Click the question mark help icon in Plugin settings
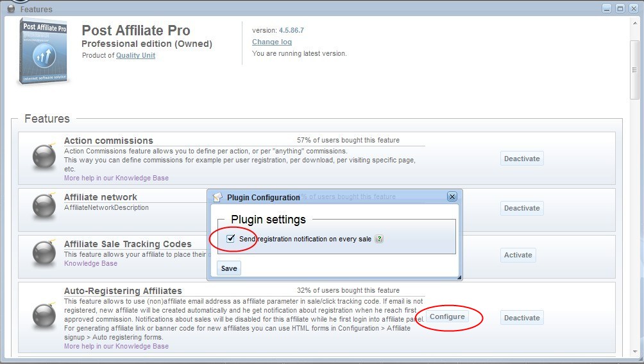This screenshot has height=364, width=644. pyautogui.click(x=379, y=239)
